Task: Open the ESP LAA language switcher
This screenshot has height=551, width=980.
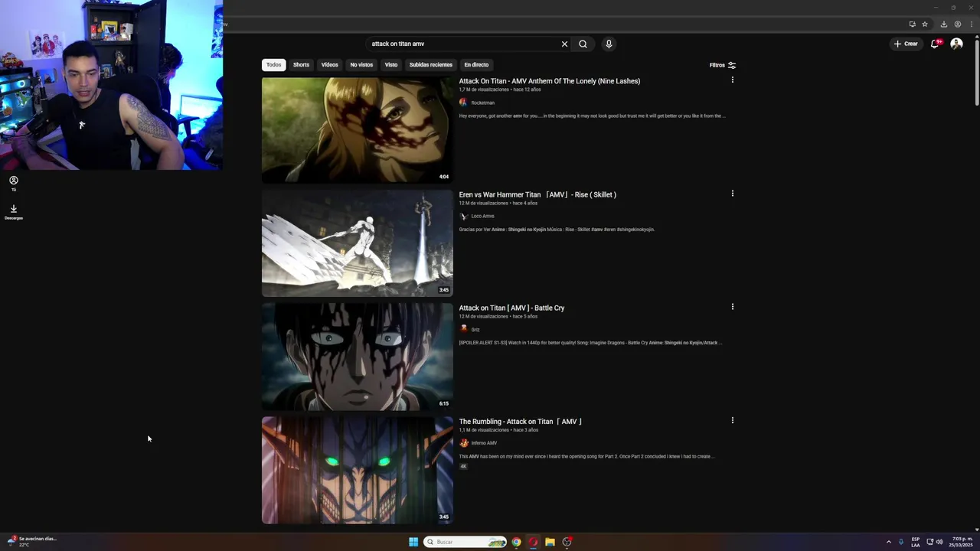Action: pos(916,542)
